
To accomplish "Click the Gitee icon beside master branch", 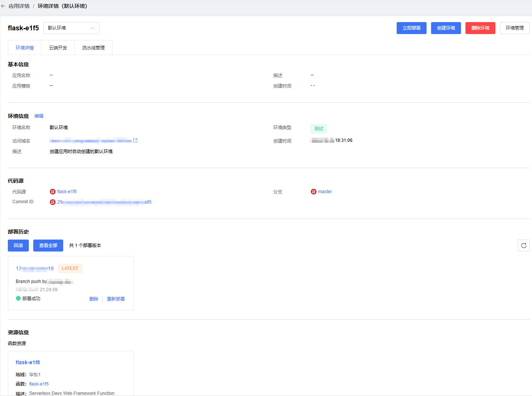I will (x=314, y=192).
